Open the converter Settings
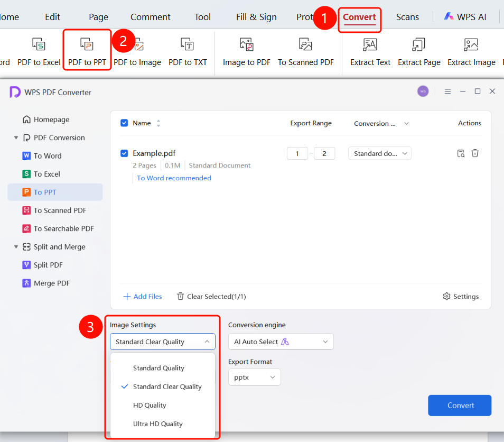This screenshot has height=442, width=504. [x=461, y=296]
